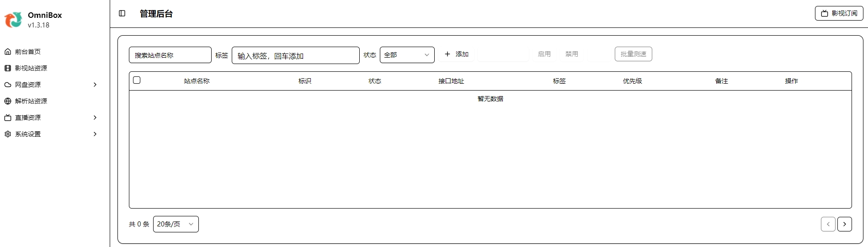The height and width of the screenshot is (247, 868).
Task: Click the 启用 button
Action: (x=544, y=54)
